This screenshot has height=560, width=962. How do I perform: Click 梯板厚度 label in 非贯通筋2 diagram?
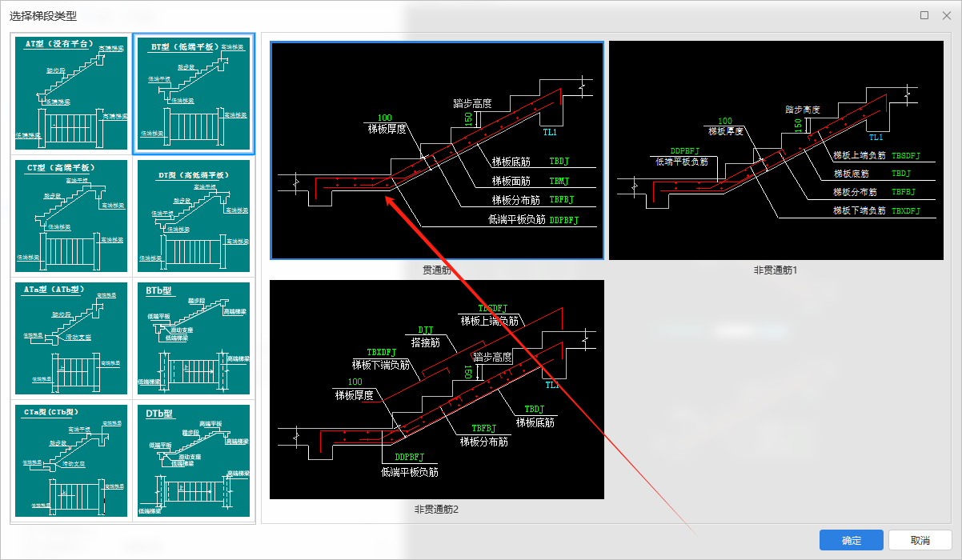coord(355,394)
